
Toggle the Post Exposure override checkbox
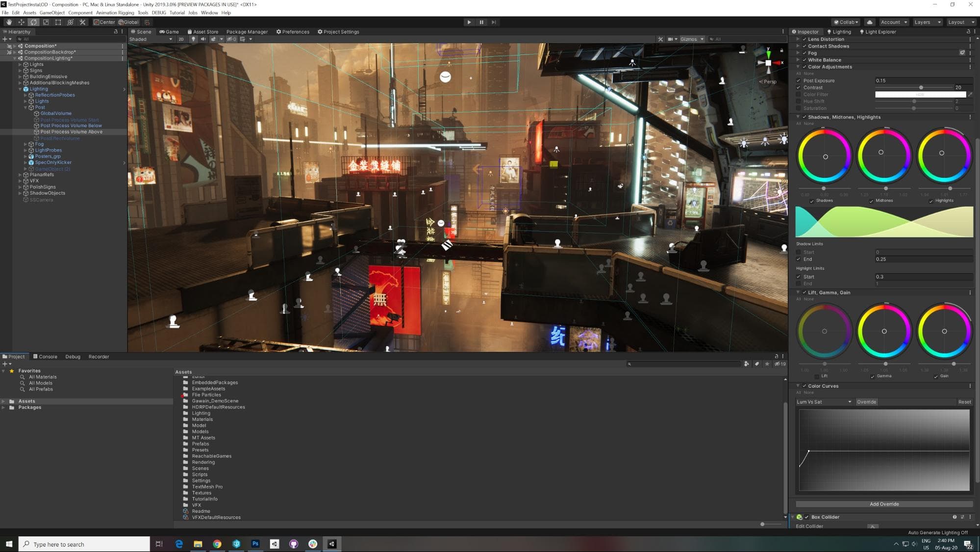point(799,81)
